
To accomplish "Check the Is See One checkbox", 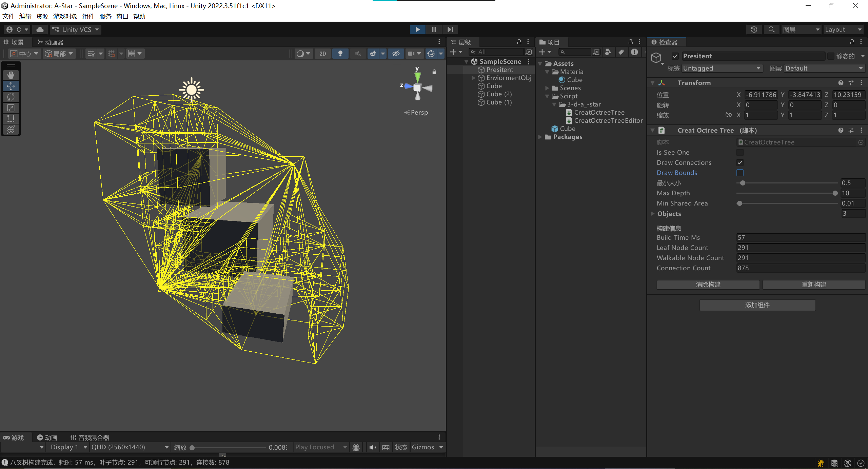I will tap(740, 153).
